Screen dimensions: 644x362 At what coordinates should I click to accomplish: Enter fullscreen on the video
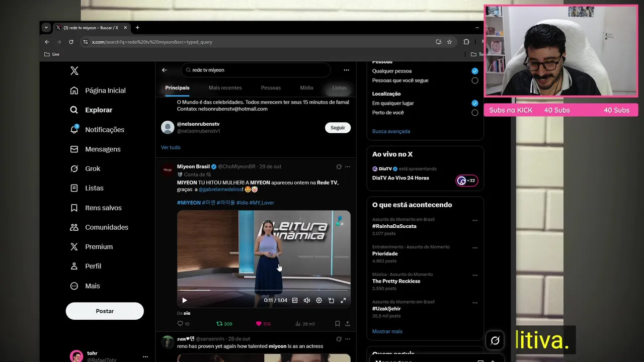[x=343, y=300]
